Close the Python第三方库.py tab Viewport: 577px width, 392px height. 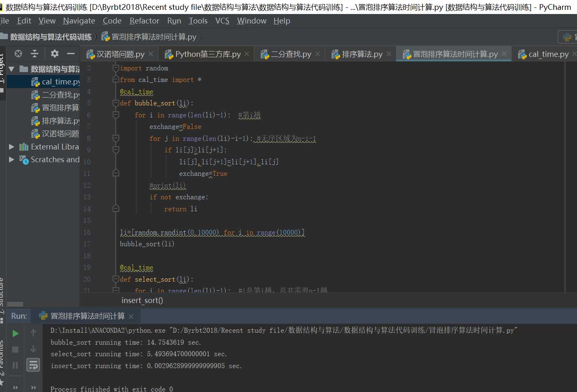click(x=247, y=54)
